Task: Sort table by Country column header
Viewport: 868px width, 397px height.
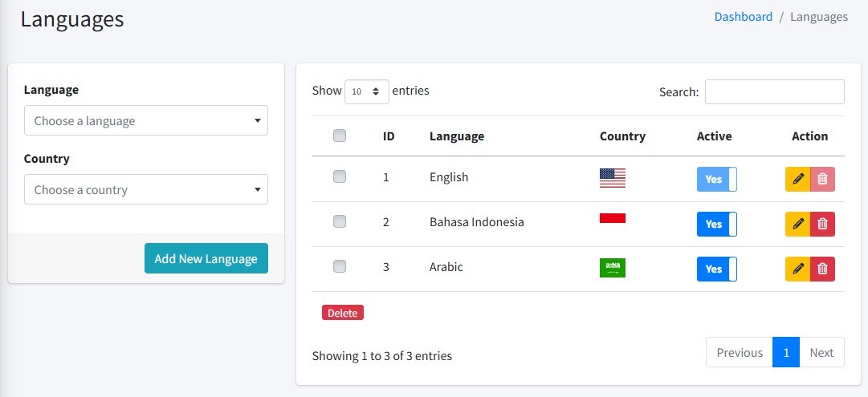Action: (622, 136)
